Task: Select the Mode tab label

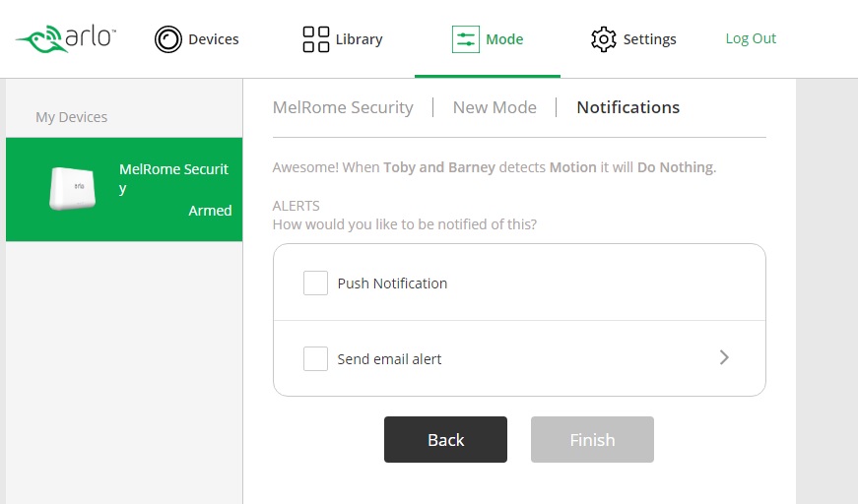Action: pos(504,39)
